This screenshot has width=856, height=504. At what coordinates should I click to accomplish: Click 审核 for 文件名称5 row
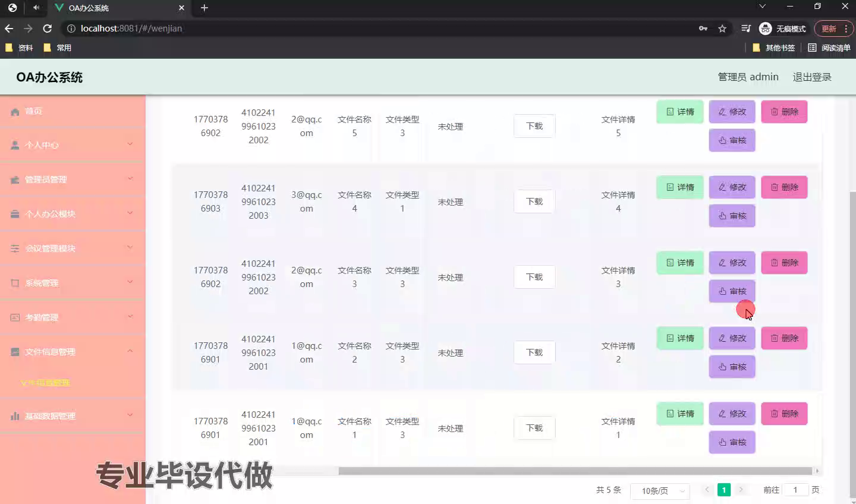click(732, 140)
